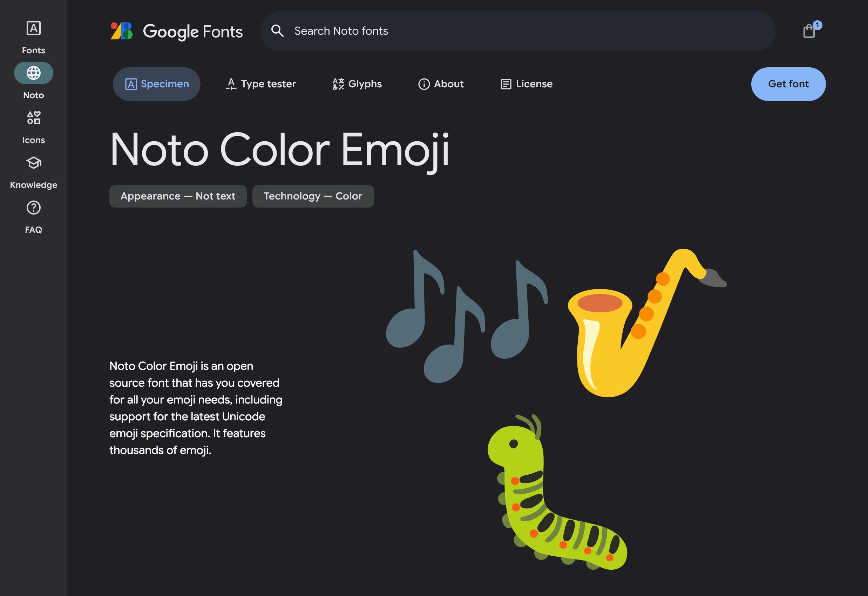This screenshot has width=868, height=596.
Task: Select the Noto globe icon
Action: pos(33,73)
